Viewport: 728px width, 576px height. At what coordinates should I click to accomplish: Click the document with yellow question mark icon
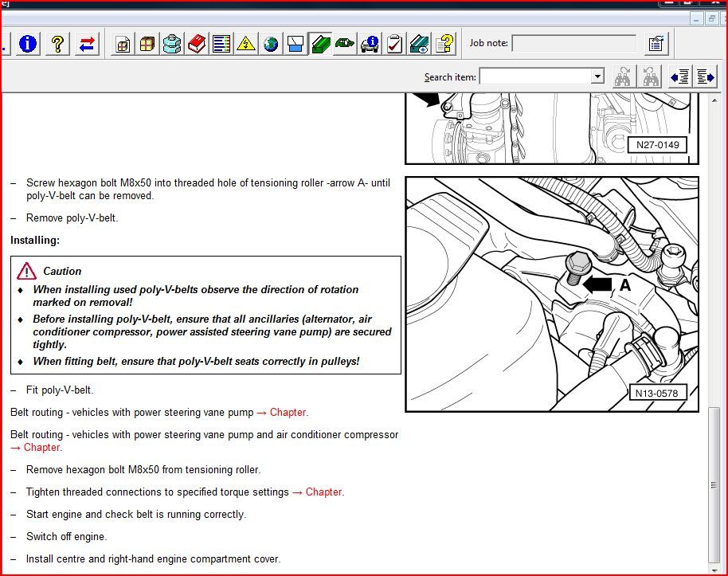(444, 44)
